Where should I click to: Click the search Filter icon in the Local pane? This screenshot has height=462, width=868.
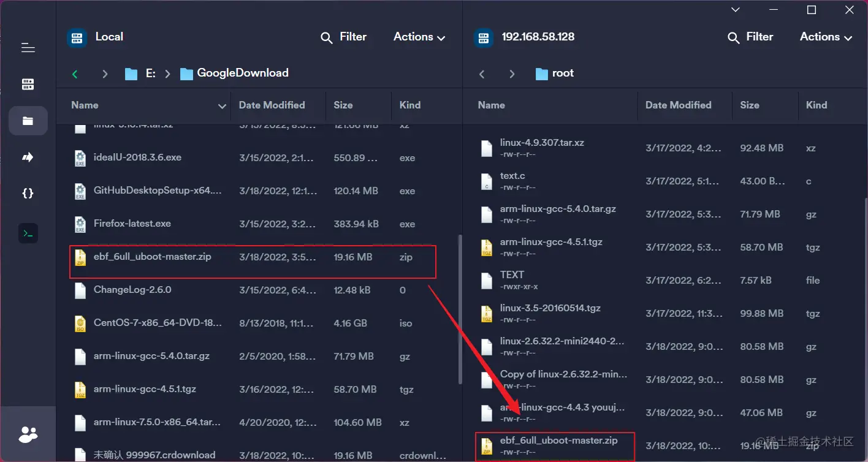(x=327, y=38)
